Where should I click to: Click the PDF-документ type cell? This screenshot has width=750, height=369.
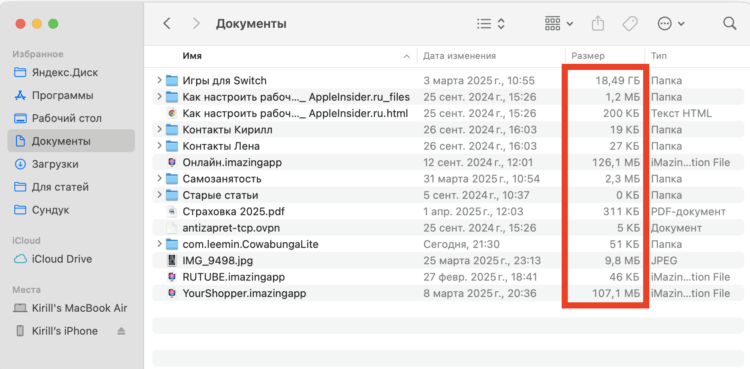688,212
